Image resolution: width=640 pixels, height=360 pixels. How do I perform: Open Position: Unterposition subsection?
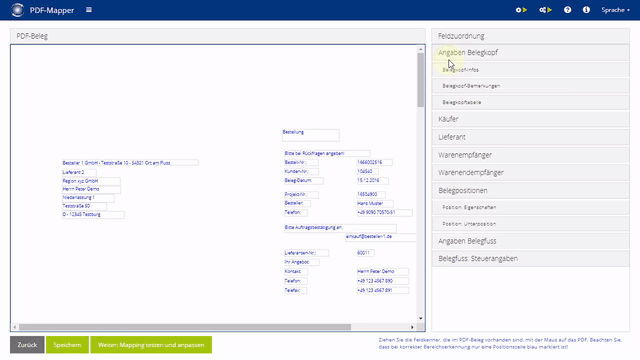[531, 224]
